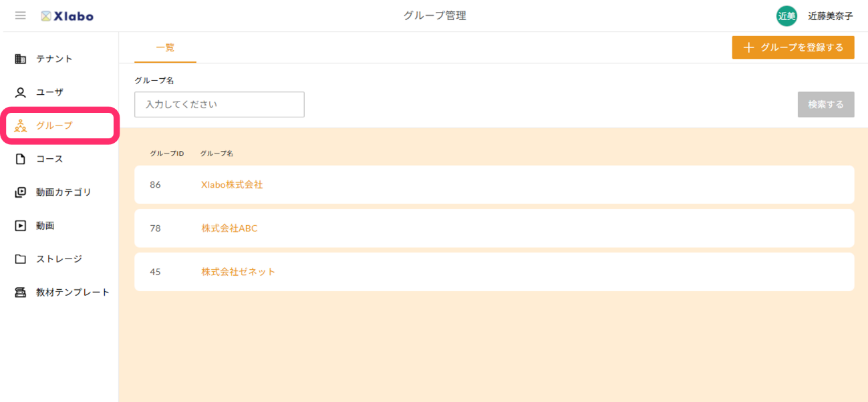Click the ストレージ folder icon
The image size is (868, 402).
coord(21,259)
